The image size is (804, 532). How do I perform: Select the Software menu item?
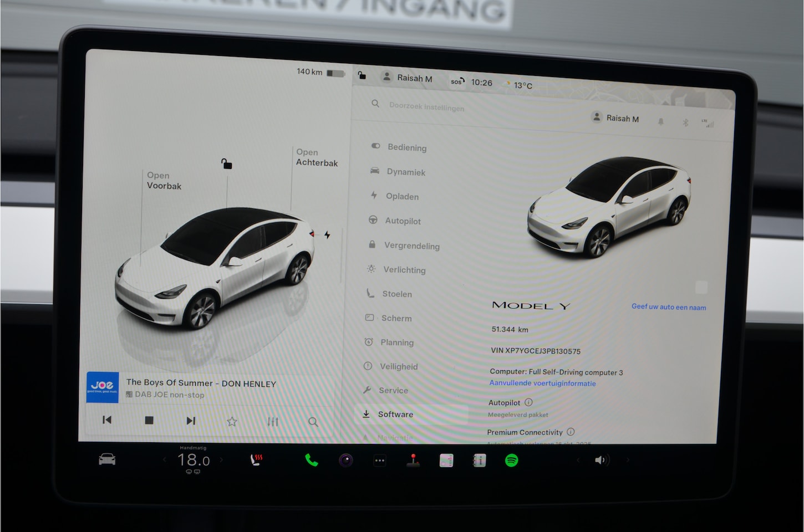click(x=395, y=415)
